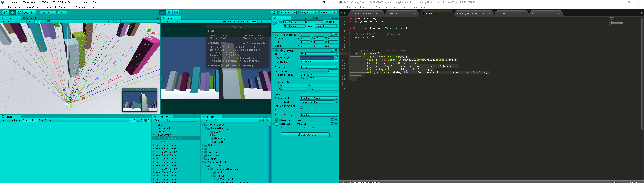Enable the HDR checkbox
This screenshot has width=644, height=183.
pos(301,110)
